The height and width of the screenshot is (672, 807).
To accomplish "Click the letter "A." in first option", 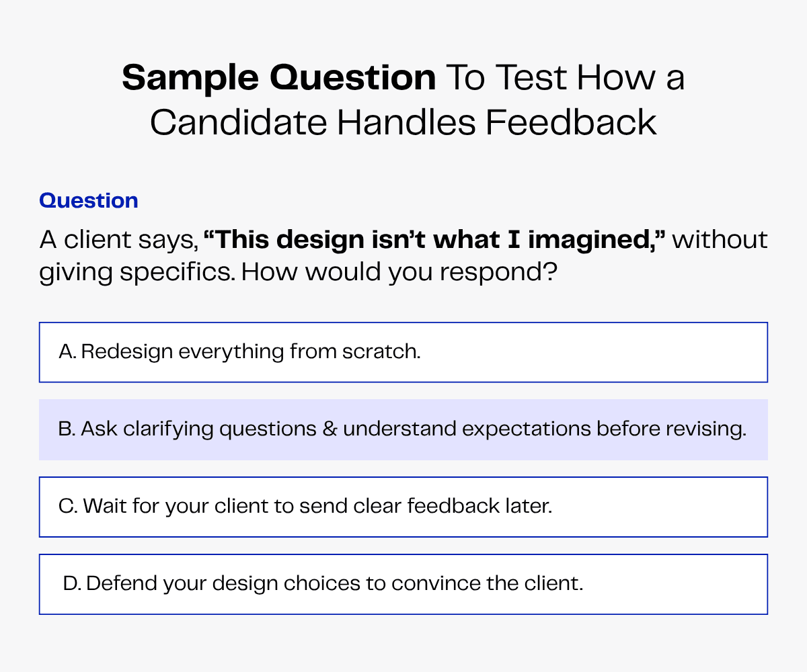I will (67, 352).
